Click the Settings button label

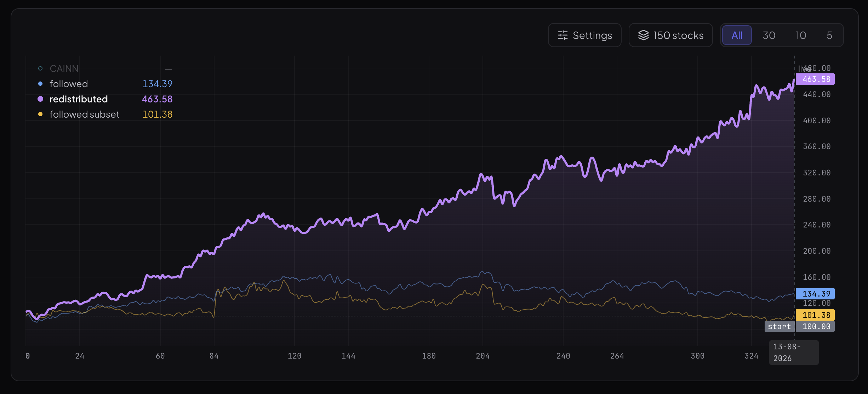coord(592,35)
